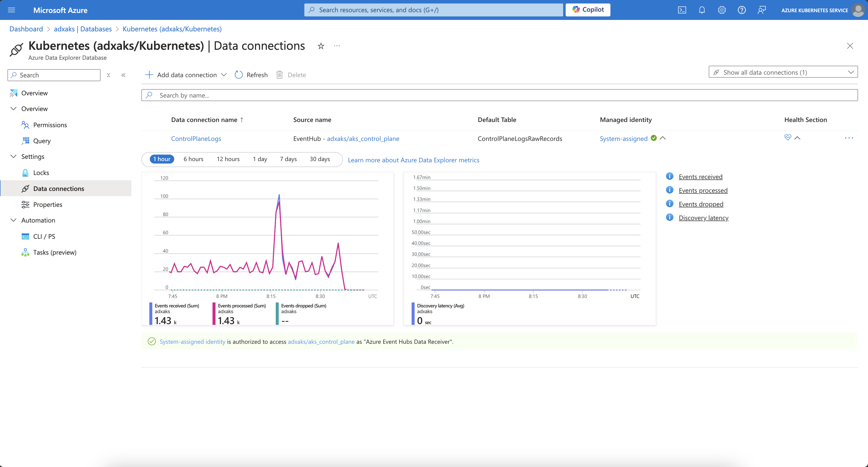
Task: Favorite this page with star icon
Action: [x=321, y=46]
